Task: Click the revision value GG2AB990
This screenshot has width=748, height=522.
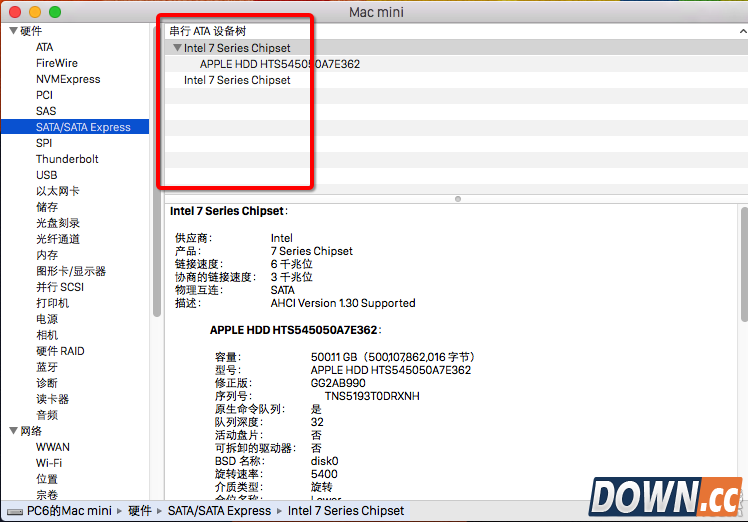Action: point(338,383)
